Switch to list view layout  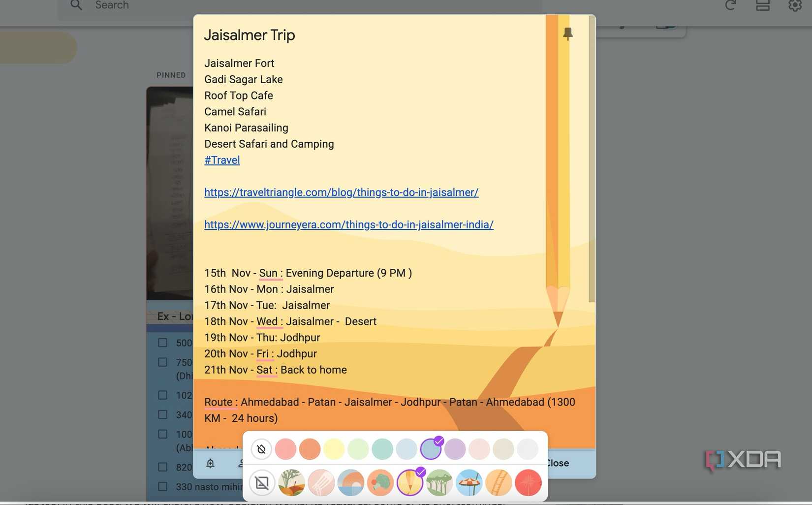tap(763, 5)
